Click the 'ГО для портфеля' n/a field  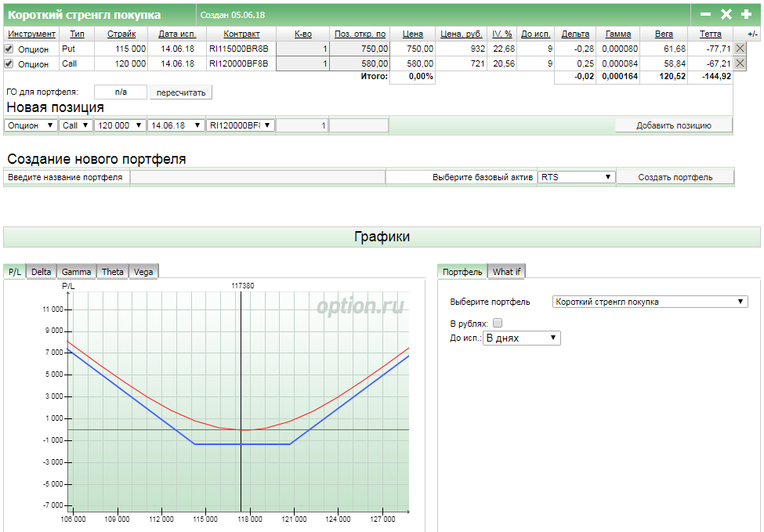[121, 92]
